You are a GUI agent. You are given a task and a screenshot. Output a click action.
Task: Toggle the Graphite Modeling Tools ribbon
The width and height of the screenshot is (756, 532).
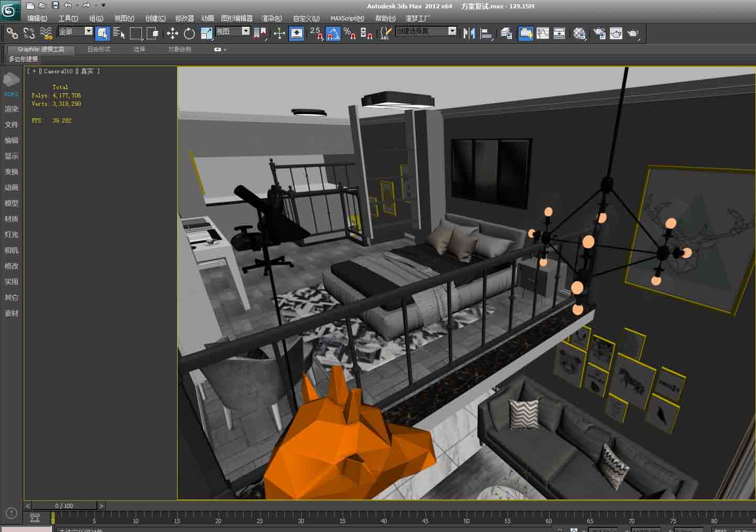[x=525, y=34]
